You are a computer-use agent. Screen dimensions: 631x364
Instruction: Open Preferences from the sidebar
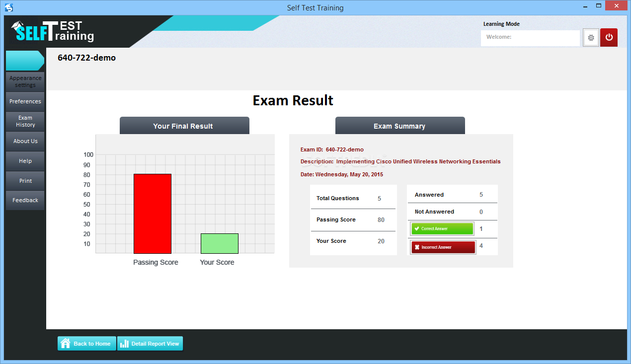(x=25, y=101)
